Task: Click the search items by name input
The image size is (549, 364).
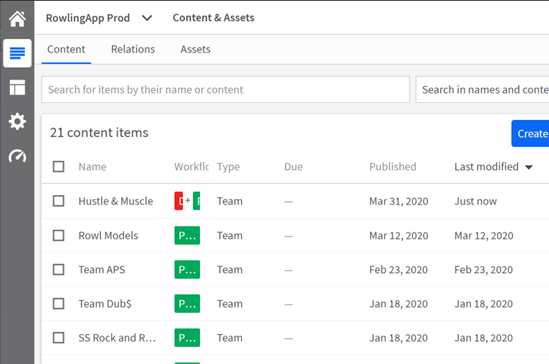Action: click(x=225, y=90)
